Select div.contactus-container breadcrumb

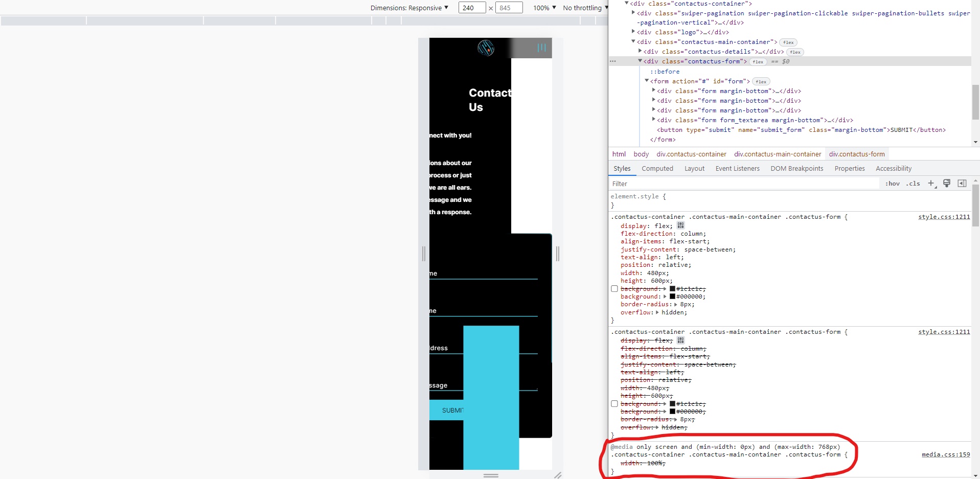pos(691,154)
